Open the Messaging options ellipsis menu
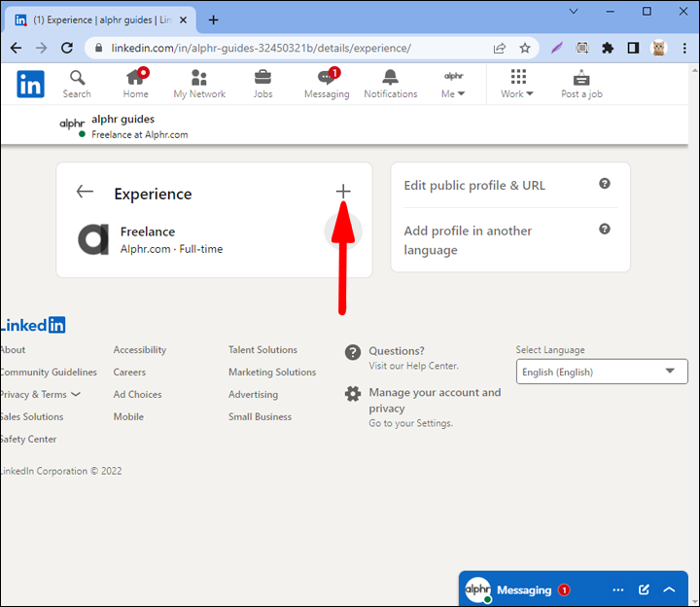This screenshot has width=700, height=607. (618, 589)
